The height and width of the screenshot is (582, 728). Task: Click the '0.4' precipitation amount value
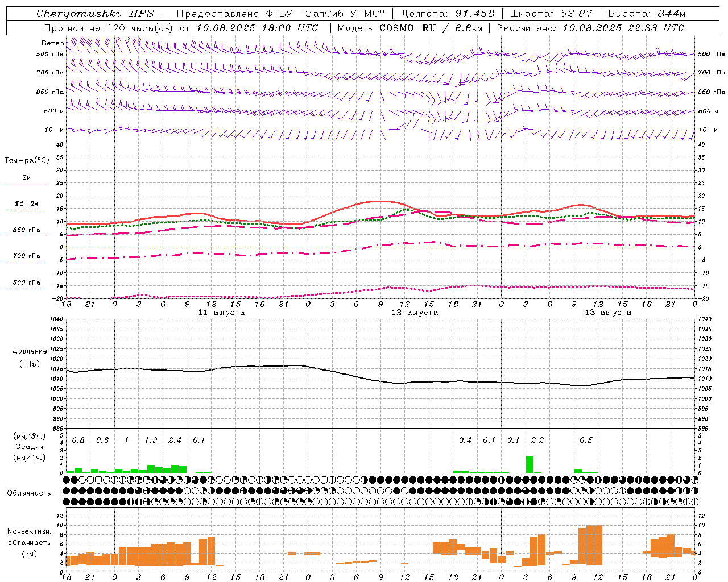pos(465,440)
